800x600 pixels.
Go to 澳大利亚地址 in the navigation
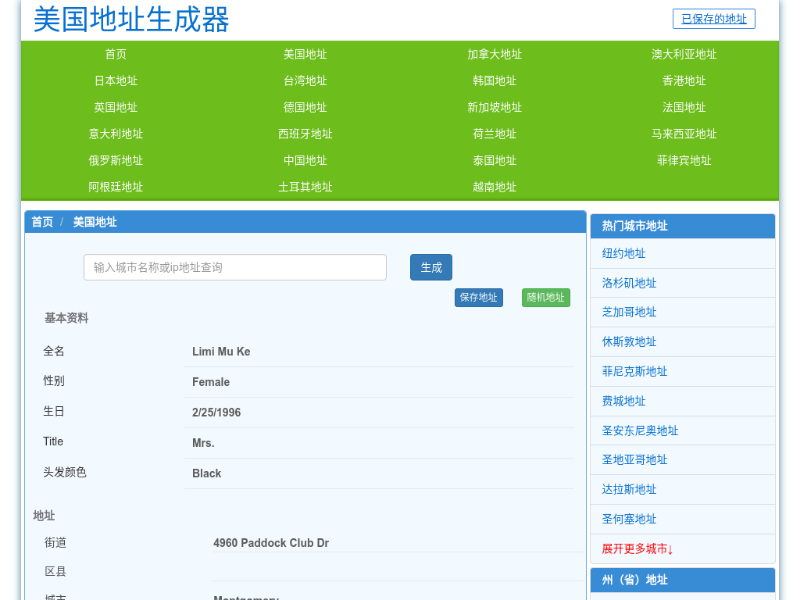click(684, 54)
